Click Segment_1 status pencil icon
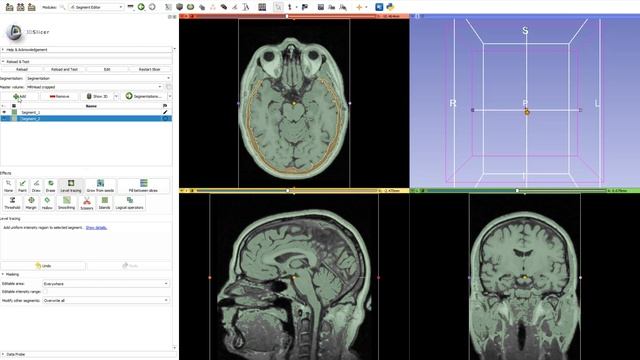640x360 pixels. pyautogui.click(x=165, y=112)
